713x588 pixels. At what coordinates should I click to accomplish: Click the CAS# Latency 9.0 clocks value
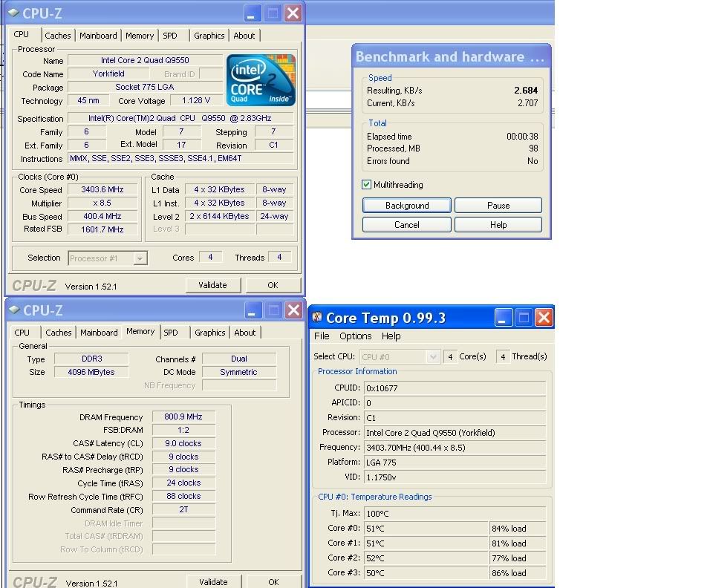(x=183, y=443)
